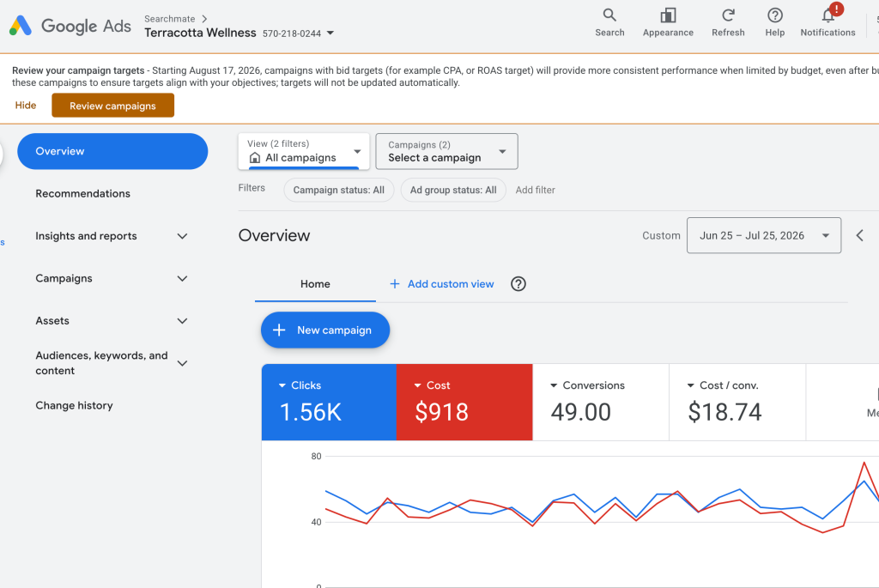Open the Appearance settings
This screenshot has width=879, height=588.
coord(668,22)
